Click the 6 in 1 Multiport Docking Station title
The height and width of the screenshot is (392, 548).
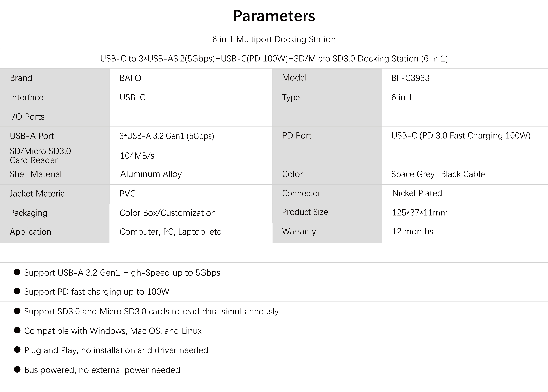(274, 39)
